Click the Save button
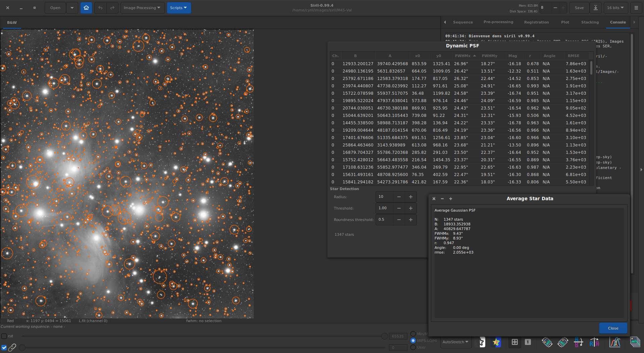This screenshot has width=644, height=353. [579, 8]
